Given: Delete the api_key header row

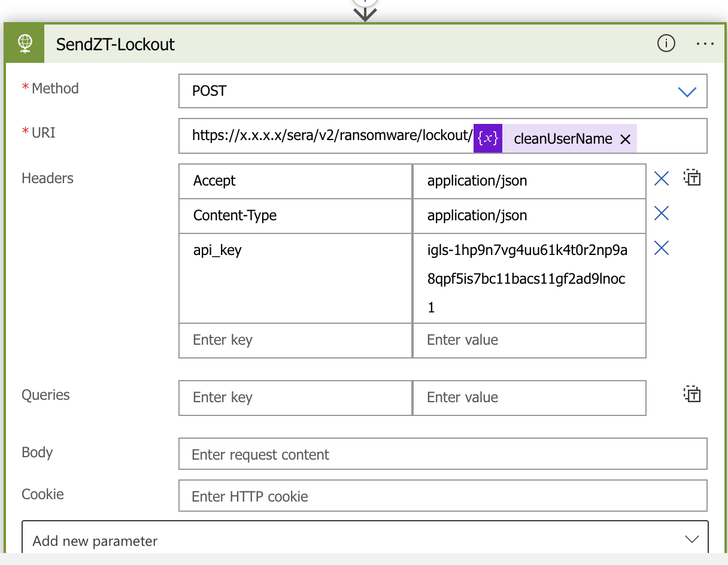Looking at the screenshot, I should pos(661,248).
